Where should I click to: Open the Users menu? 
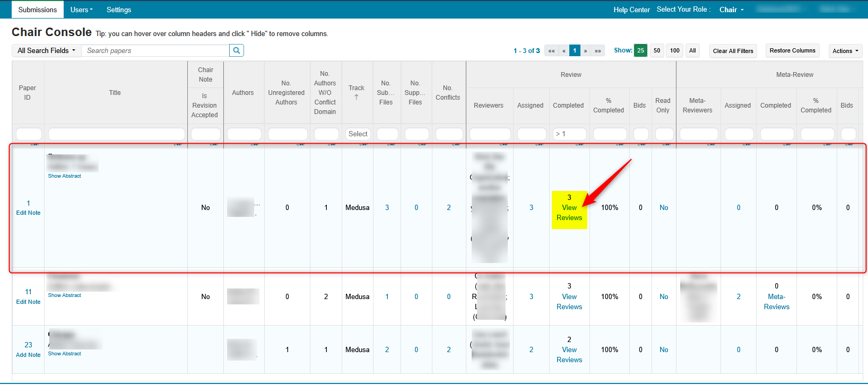click(x=81, y=10)
